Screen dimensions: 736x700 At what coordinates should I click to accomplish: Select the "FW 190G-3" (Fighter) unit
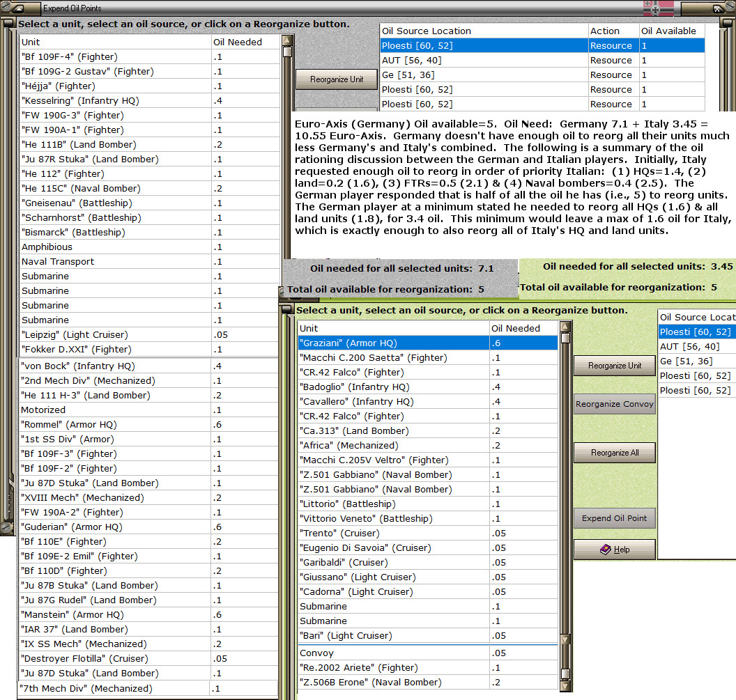click(149, 115)
